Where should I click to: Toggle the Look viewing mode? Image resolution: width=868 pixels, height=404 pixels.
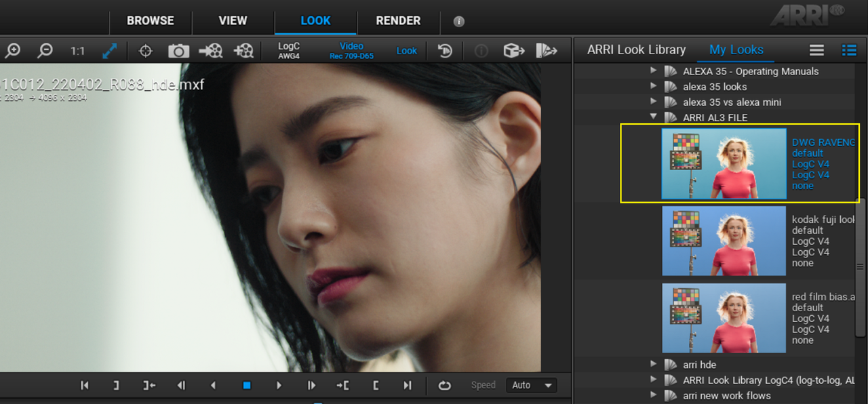(x=407, y=51)
